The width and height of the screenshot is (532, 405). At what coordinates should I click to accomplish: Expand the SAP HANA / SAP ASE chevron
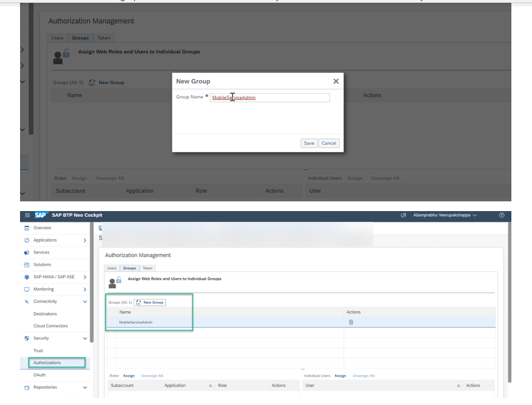tap(85, 277)
